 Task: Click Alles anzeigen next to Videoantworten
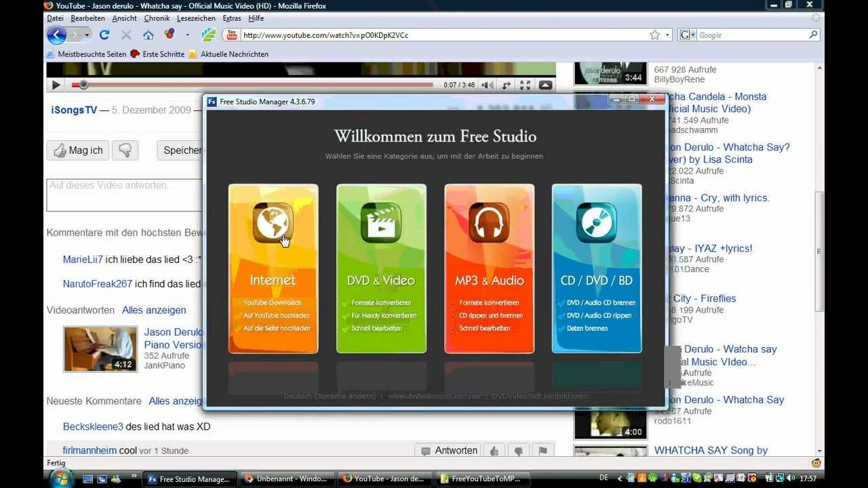click(x=154, y=310)
